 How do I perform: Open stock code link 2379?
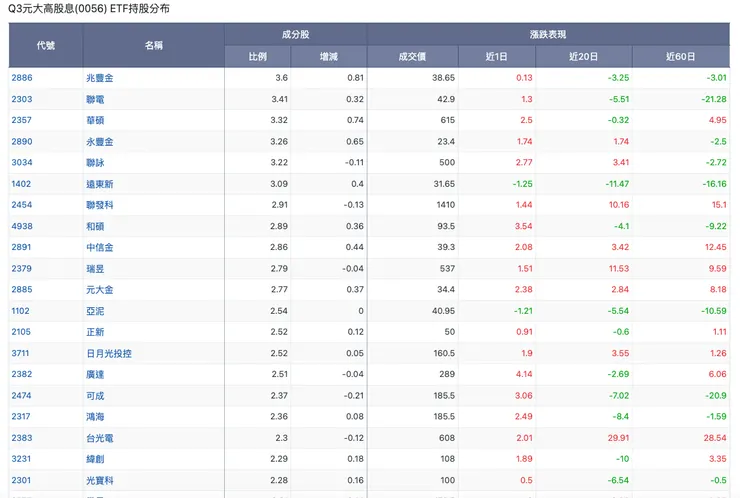point(22,269)
